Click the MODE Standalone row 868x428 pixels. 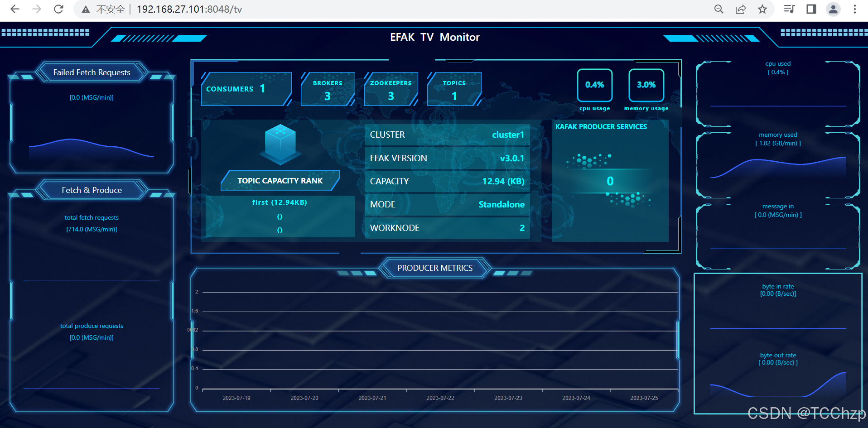(x=447, y=204)
